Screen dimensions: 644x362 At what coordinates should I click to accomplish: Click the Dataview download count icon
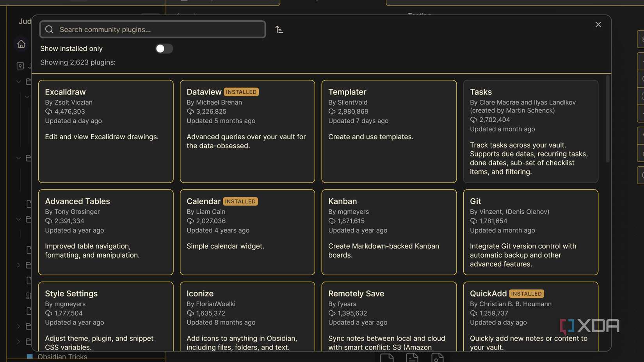190,112
